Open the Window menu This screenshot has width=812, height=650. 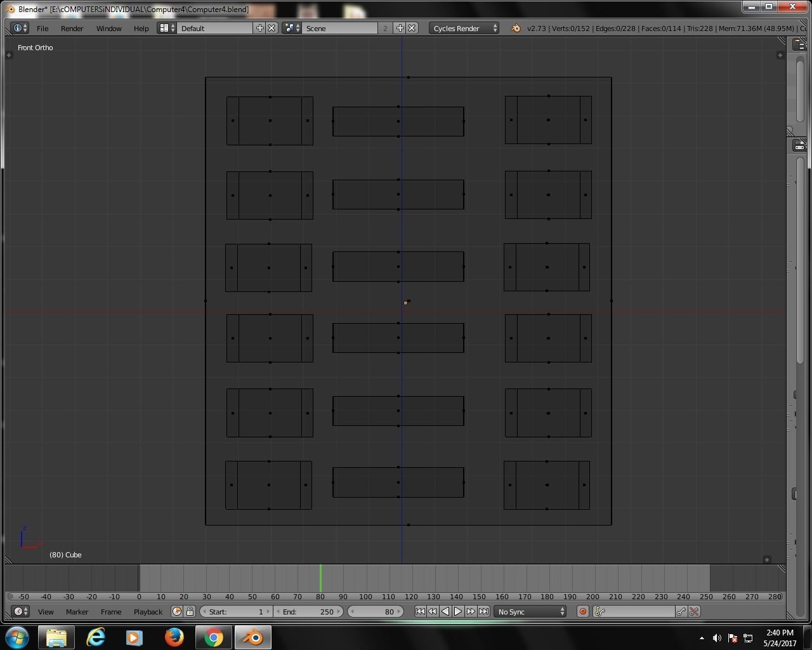pyautogui.click(x=108, y=28)
